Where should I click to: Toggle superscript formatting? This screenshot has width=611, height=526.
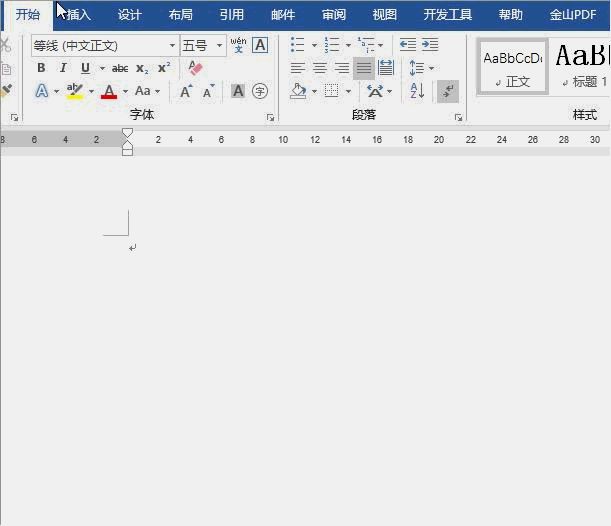[164, 68]
